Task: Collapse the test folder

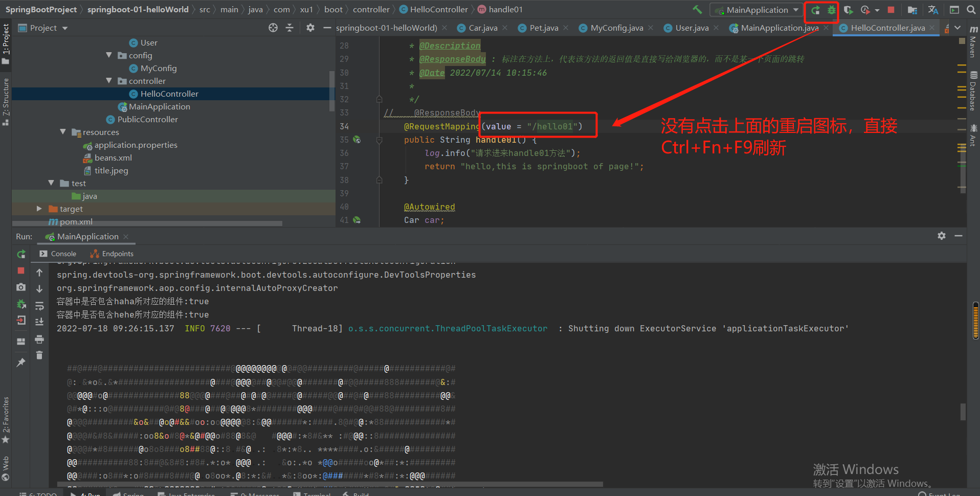Action: (51, 183)
